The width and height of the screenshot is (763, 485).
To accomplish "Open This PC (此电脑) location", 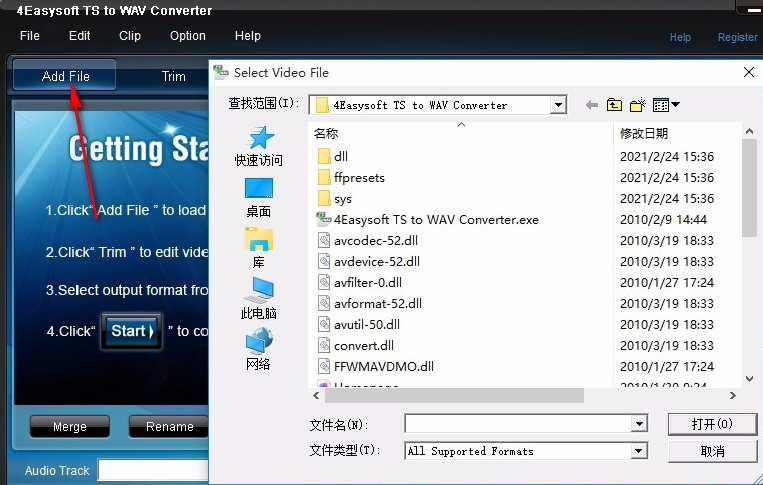I will click(258, 299).
